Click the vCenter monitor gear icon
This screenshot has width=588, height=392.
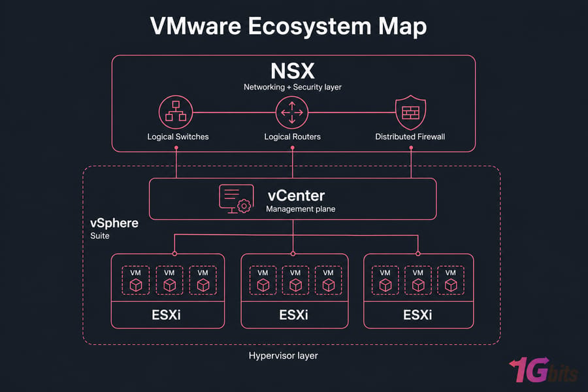[237, 199]
